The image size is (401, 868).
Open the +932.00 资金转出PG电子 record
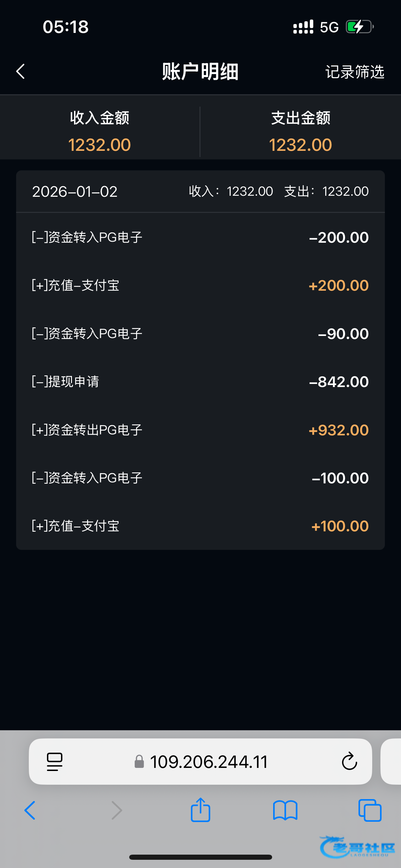click(200, 430)
